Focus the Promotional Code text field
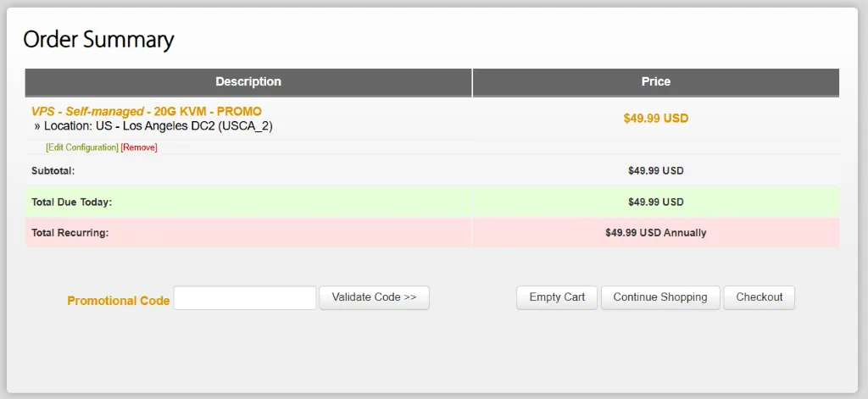This screenshot has height=399, width=868. coord(245,298)
